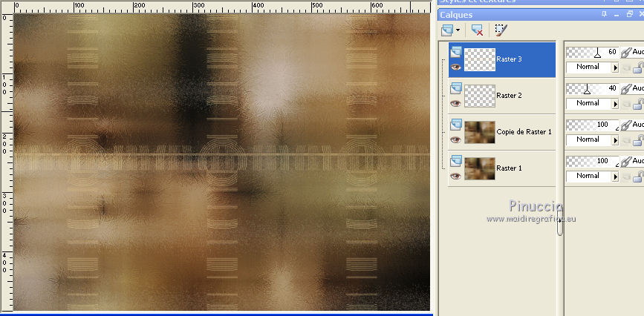Adjust Copie de Raster 1 opacity slider
The width and height of the screenshot is (644, 316).
point(592,125)
